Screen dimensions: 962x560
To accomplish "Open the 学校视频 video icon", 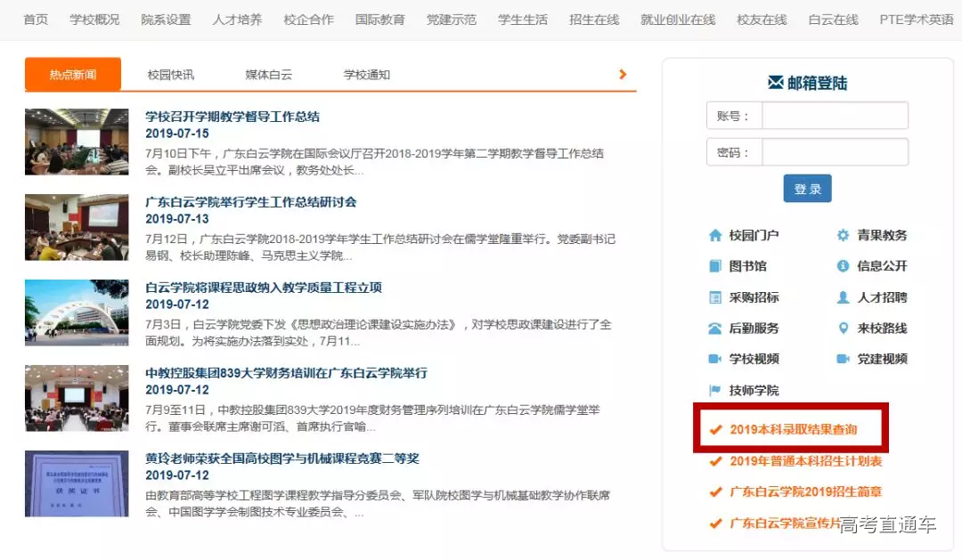I will coord(716,359).
